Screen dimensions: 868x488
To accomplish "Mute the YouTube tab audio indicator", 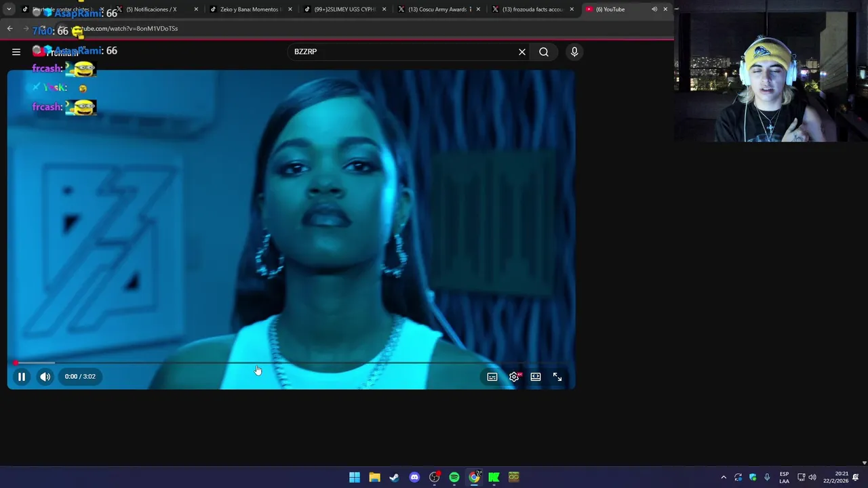I will tap(654, 9).
